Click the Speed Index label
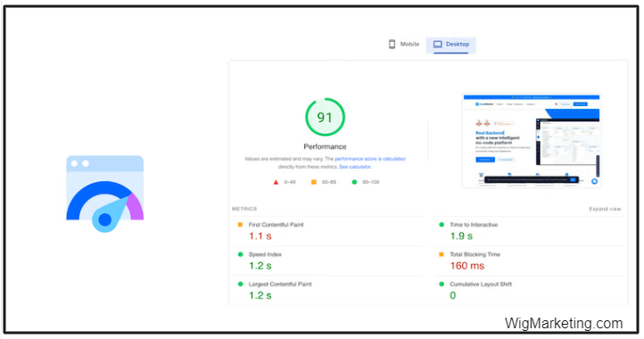 [x=265, y=254]
